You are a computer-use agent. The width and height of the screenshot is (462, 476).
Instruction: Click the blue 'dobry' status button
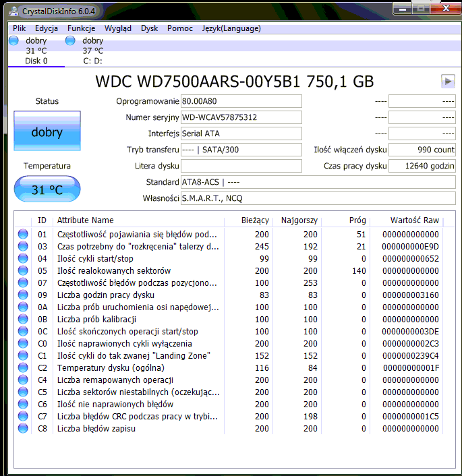pos(47,131)
